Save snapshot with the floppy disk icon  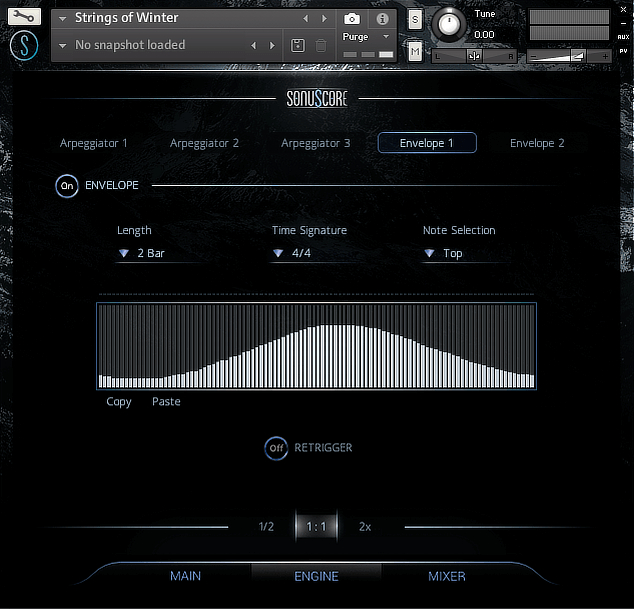[x=298, y=45]
